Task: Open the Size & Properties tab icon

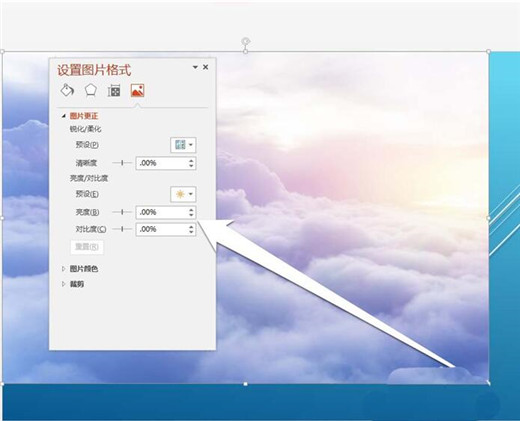Action: coord(114,91)
